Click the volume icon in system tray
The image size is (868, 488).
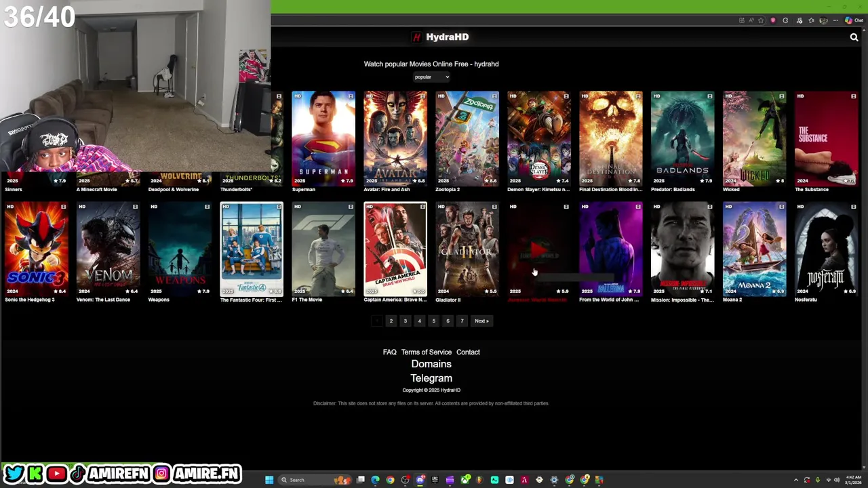click(837, 480)
